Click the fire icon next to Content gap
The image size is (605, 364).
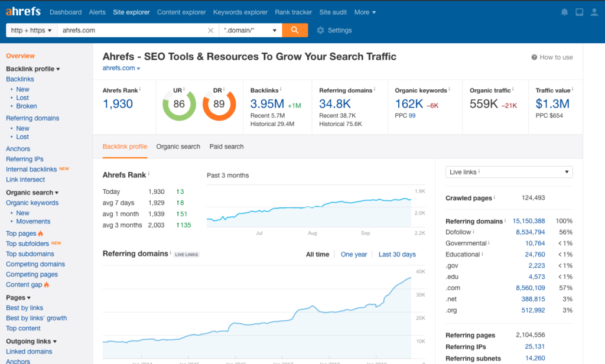click(x=46, y=285)
